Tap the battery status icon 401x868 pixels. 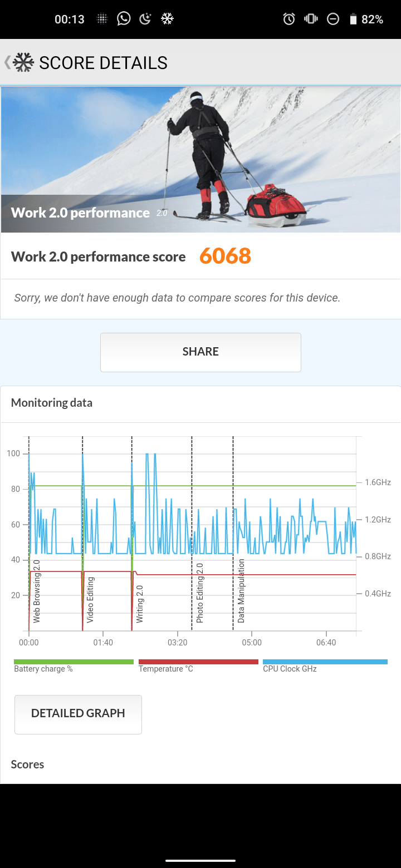(x=353, y=19)
